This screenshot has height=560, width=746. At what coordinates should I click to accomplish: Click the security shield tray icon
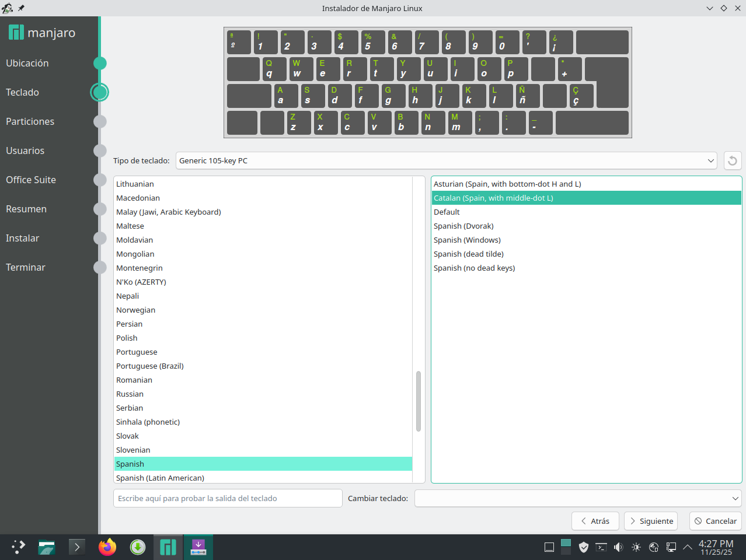pos(584,547)
